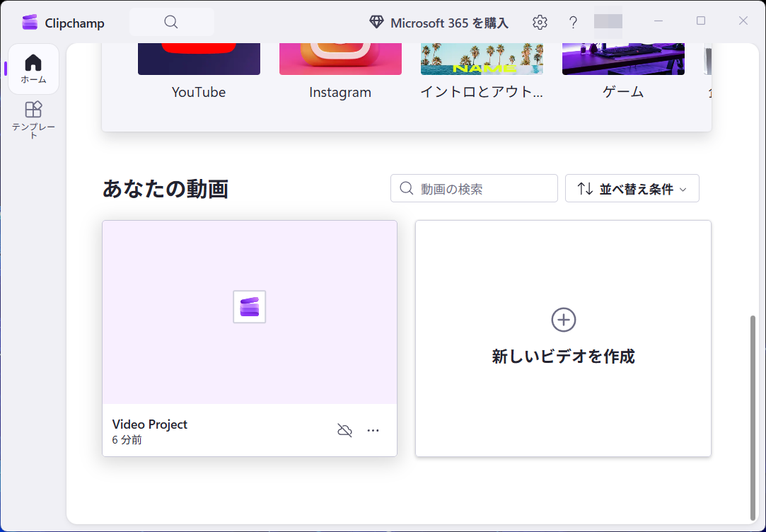Open the ゲーム template thumbnail
This screenshot has width=766, height=532.
623,59
